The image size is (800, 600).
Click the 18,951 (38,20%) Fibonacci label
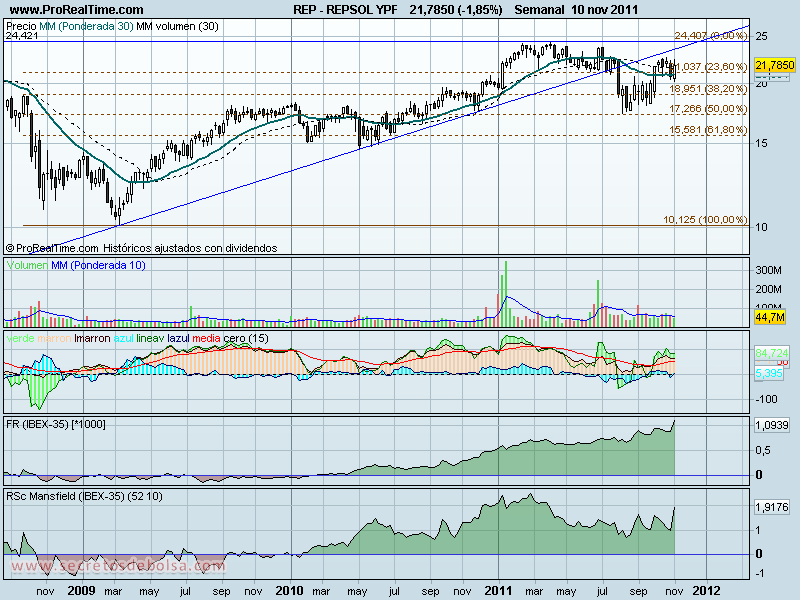(x=708, y=89)
